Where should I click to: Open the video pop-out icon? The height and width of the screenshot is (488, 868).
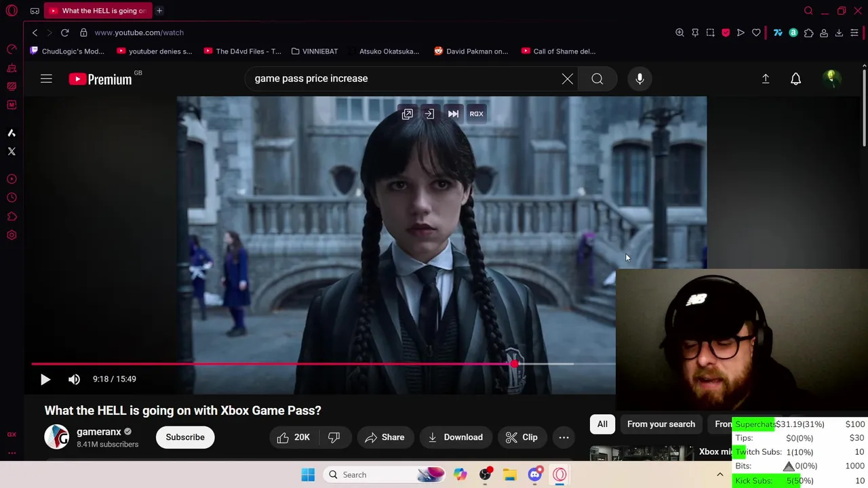pyautogui.click(x=408, y=114)
